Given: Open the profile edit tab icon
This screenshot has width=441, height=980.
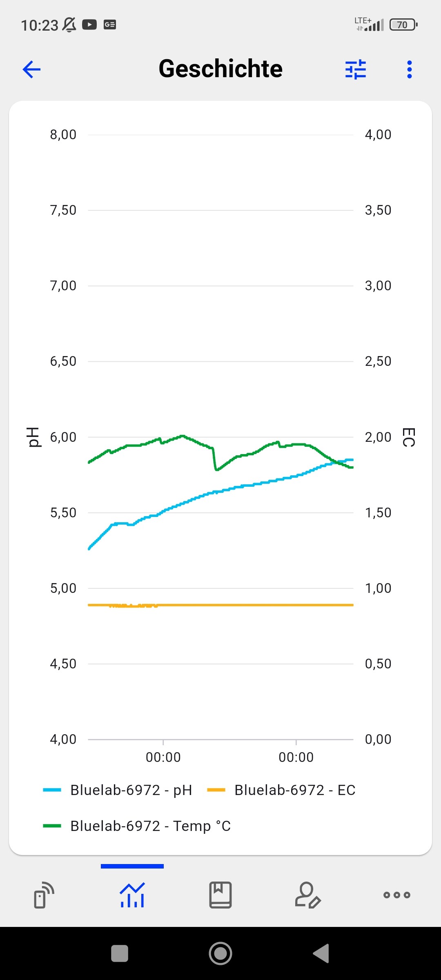Looking at the screenshot, I should pyautogui.click(x=308, y=895).
